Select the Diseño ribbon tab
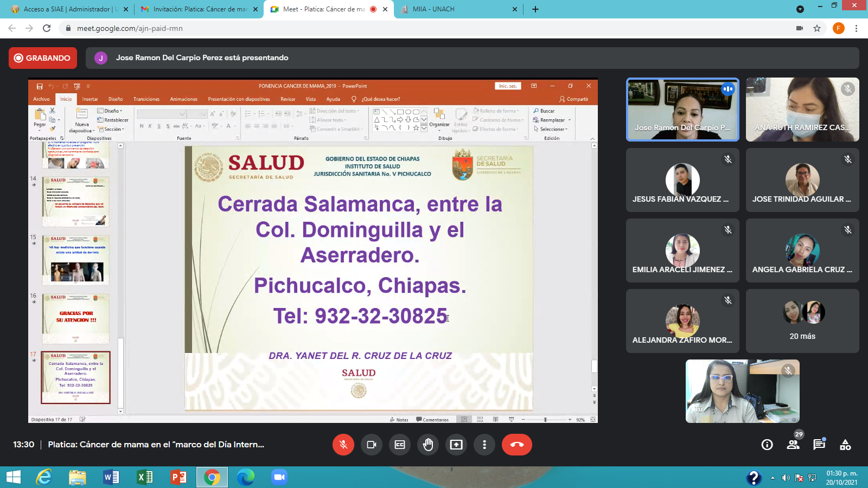The width and height of the screenshot is (868, 488). click(116, 99)
